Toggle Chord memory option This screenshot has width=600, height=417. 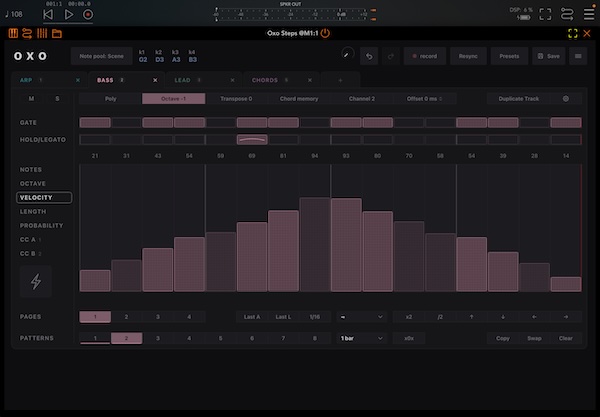tap(299, 99)
